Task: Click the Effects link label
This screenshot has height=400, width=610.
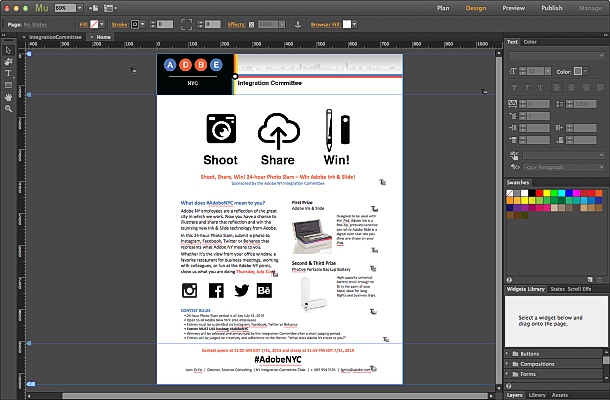Action: pos(237,25)
